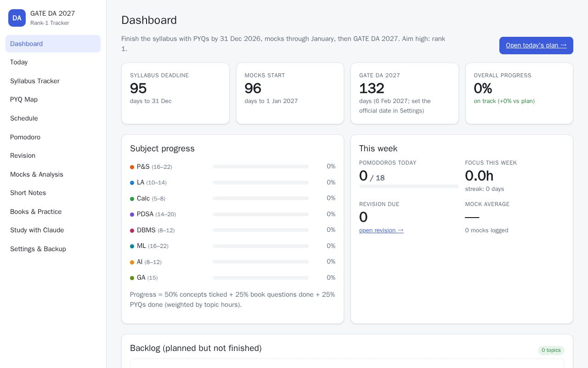
Task: Click the Pomodoros Today progress bar
Action: click(x=409, y=186)
